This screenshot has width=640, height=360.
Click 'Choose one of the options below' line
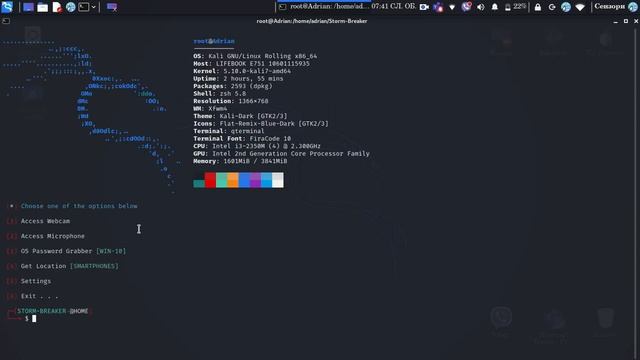click(79, 206)
